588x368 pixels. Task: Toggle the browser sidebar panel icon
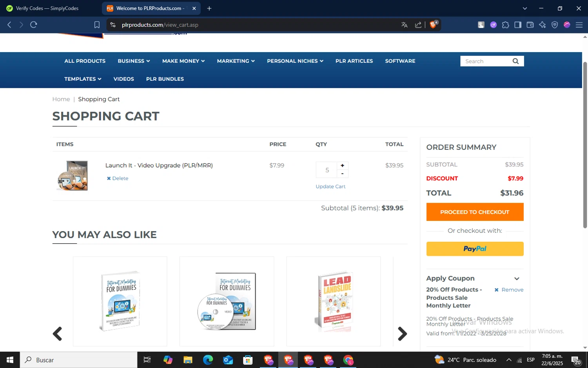click(x=518, y=25)
